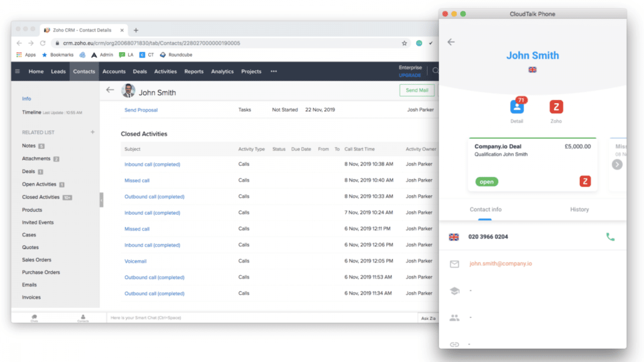Open Chats from the bottom bar
The width and height of the screenshot is (644, 362).
33,317
